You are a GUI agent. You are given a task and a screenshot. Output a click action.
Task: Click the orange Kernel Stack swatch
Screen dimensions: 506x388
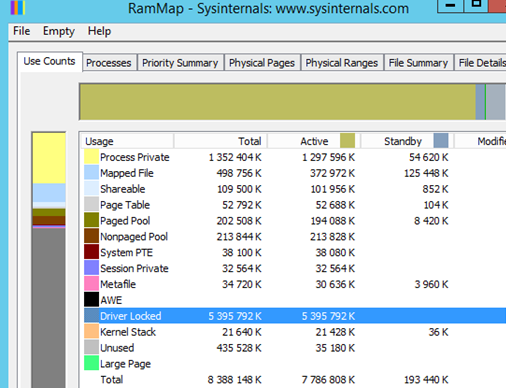pyautogui.click(x=91, y=332)
